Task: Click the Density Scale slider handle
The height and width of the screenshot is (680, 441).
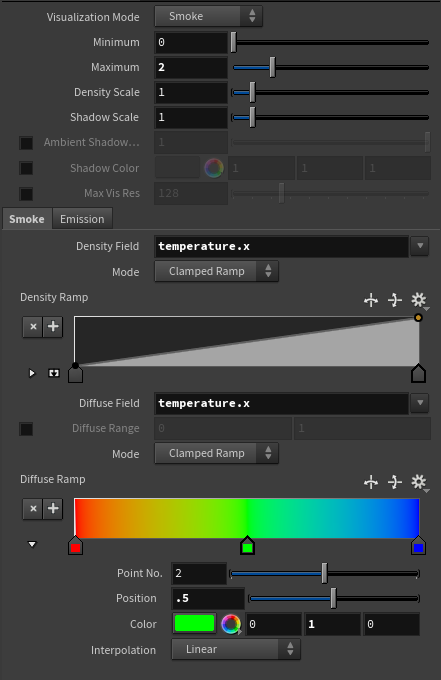Action: pos(252,92)
